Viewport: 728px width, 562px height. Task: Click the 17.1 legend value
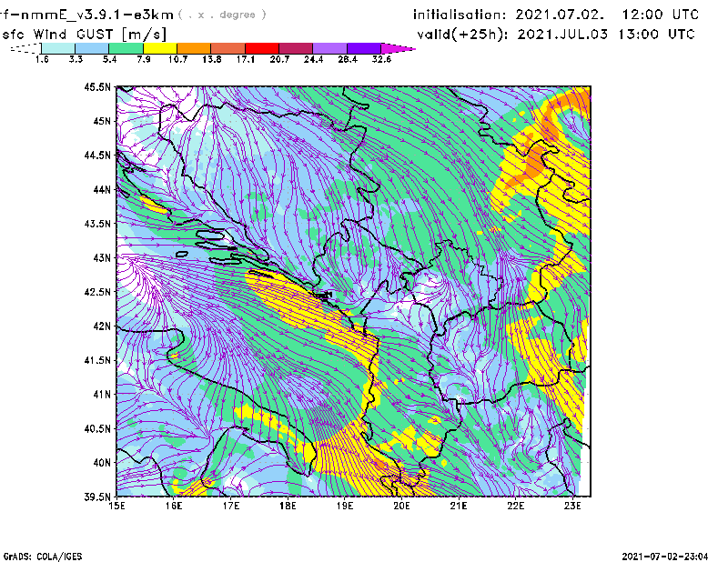[x=245, y=59]
